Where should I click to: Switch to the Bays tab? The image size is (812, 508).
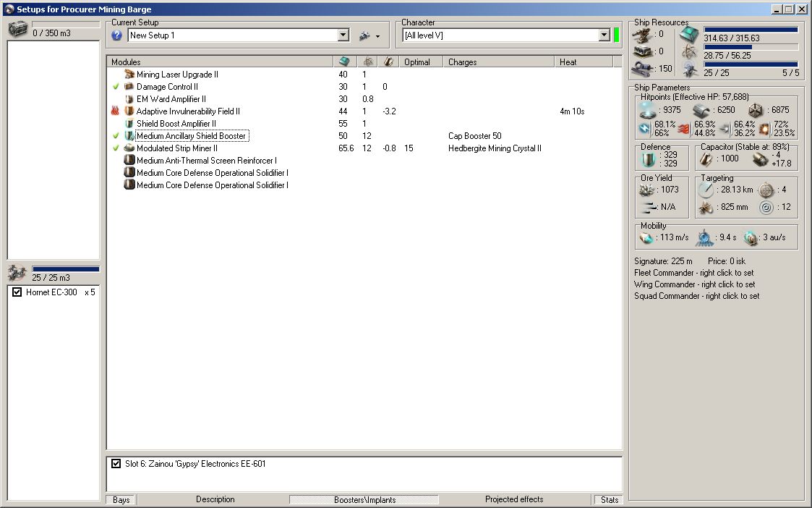121,500
